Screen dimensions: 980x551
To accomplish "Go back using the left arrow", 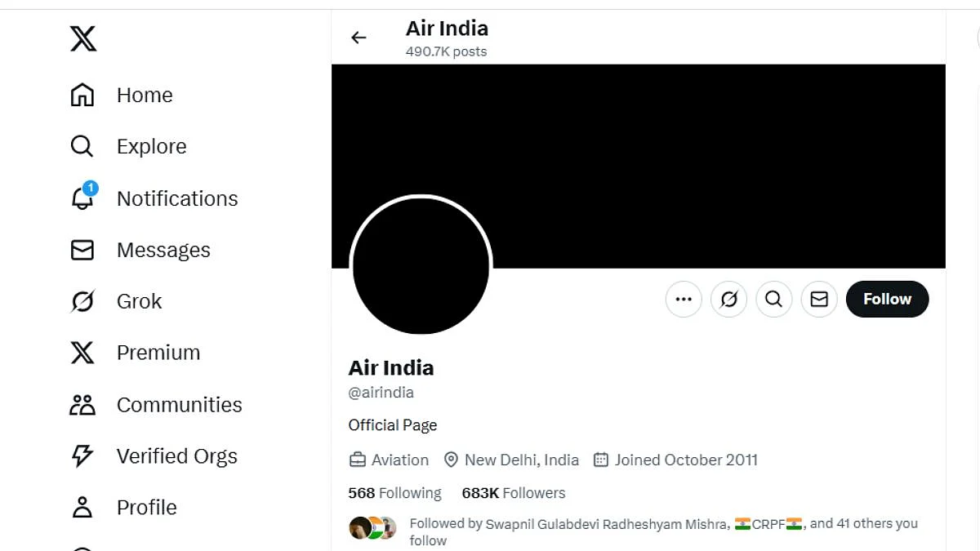I will [x=359, y=38].
